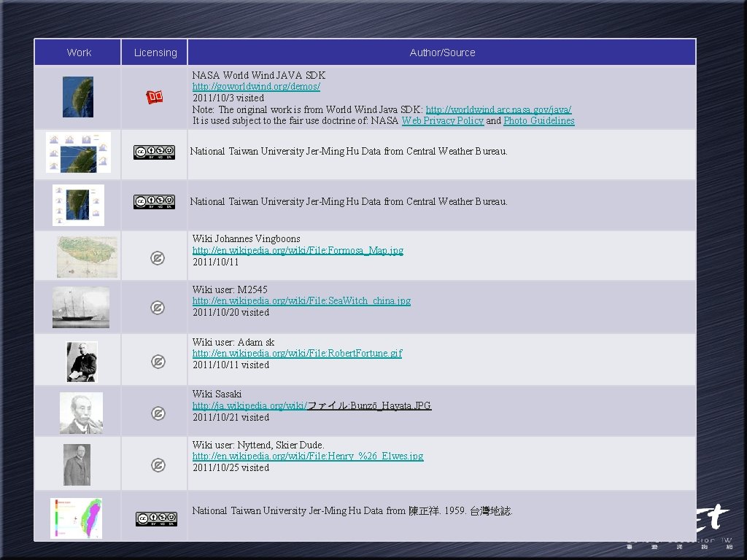Click the text '2011/10/25 visited'

pos(231,467)
